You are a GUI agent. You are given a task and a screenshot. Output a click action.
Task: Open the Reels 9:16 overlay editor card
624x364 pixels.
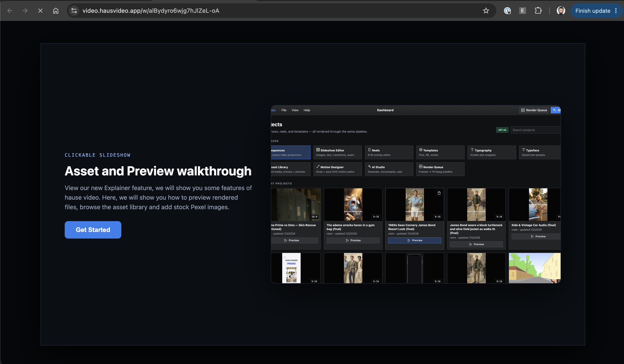(x=389, y=152)
